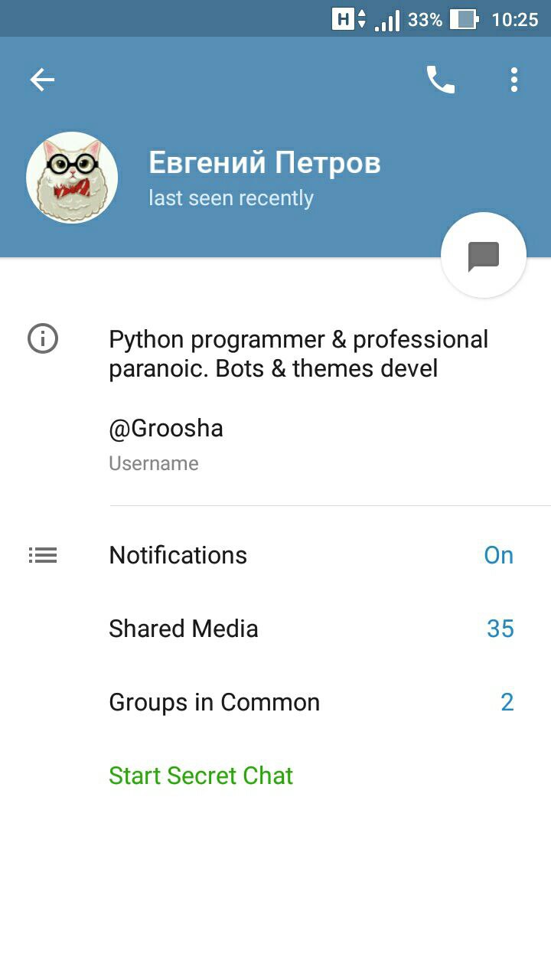
Task: Tap the signal strength bars icon
Action: (386, 20)
